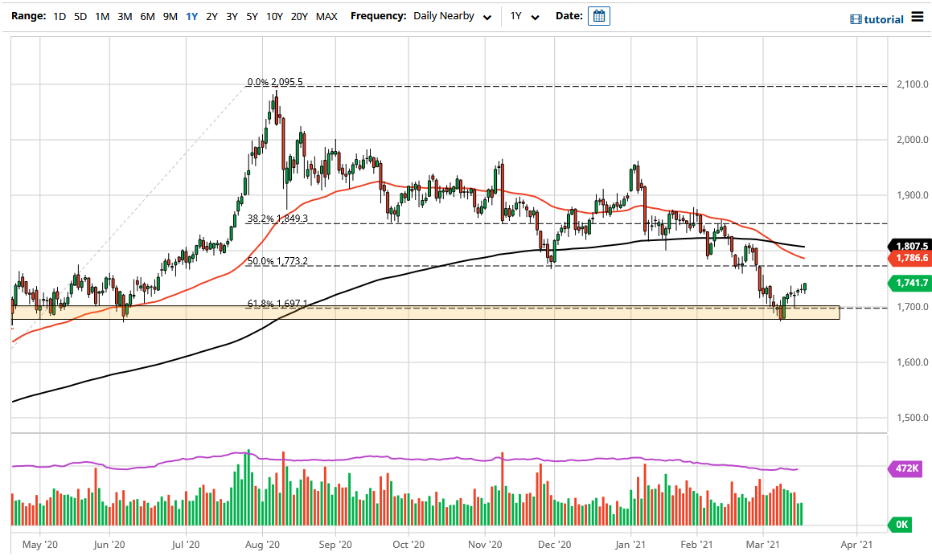Viewport: 932px width, 560px height.
Task: Click the 61.8% 1,697.1 Fibonacci label
Action: (x=277, y=304)
